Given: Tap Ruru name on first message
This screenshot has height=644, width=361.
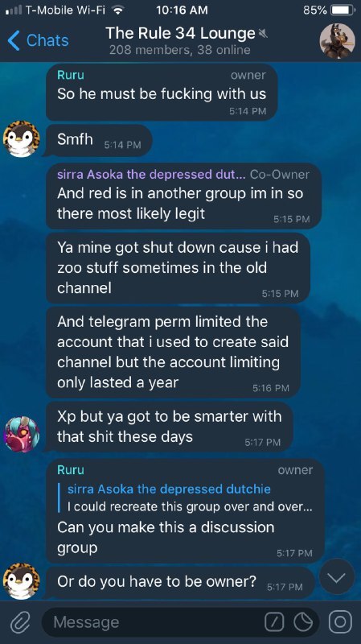Looking at the screenshot, I should (71, 75).
